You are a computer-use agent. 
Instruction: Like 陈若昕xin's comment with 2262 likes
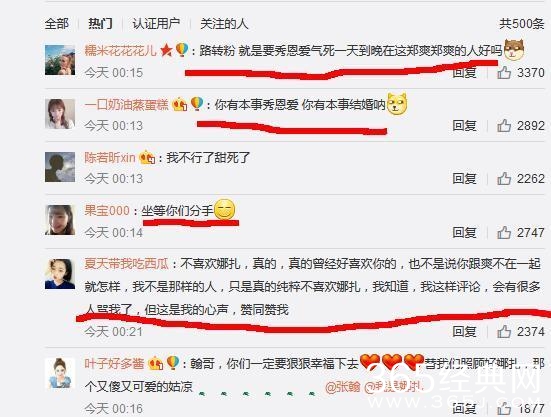click(504, 178)
